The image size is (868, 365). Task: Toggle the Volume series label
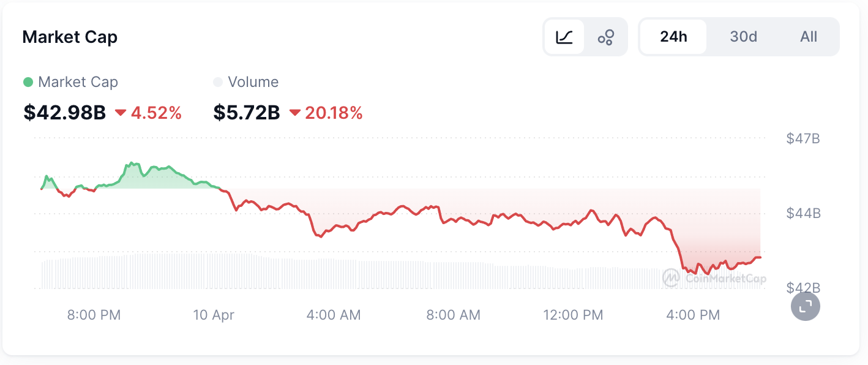[253, 82]
